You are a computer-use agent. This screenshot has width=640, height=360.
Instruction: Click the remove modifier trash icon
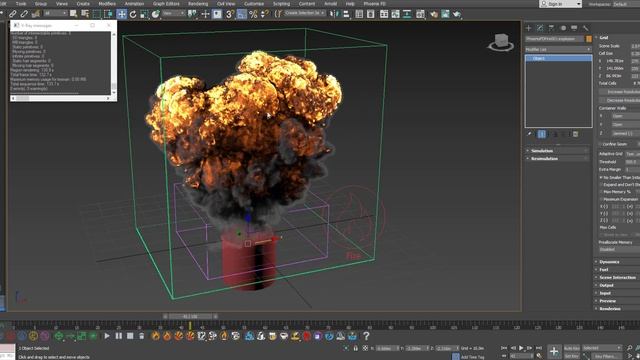pos(575,134)
